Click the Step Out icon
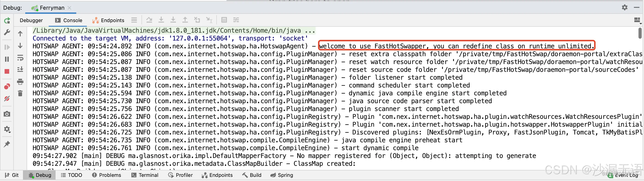 click(185, 20)
